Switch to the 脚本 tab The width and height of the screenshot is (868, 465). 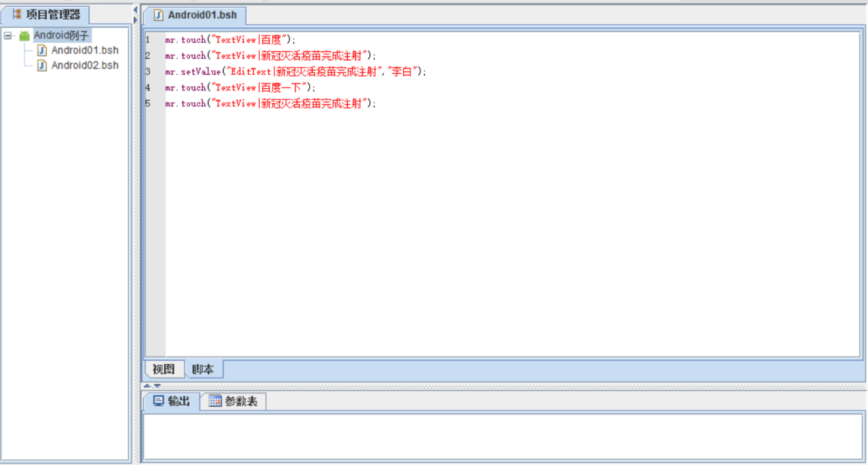click(x=202, y=369)
